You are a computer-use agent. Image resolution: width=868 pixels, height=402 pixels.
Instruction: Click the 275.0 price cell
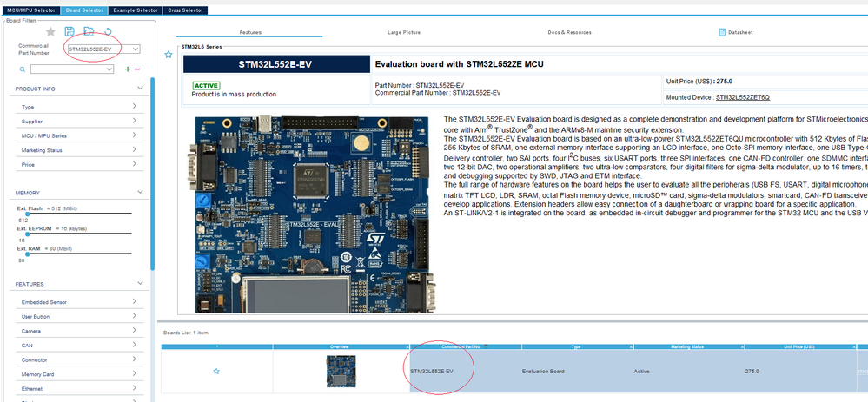pos(800,371)
